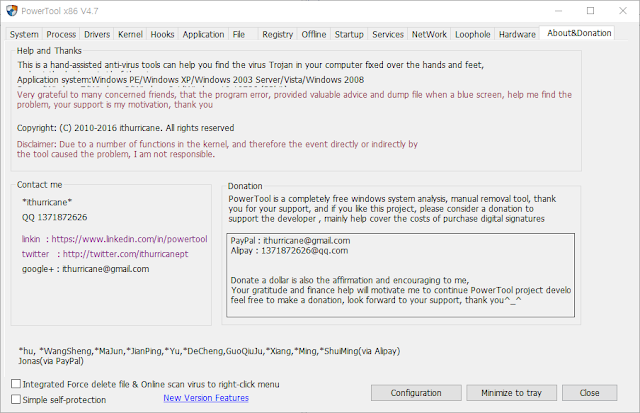Open the Registry tab
The image size is (640, 413).
click(x=278, y=34)
